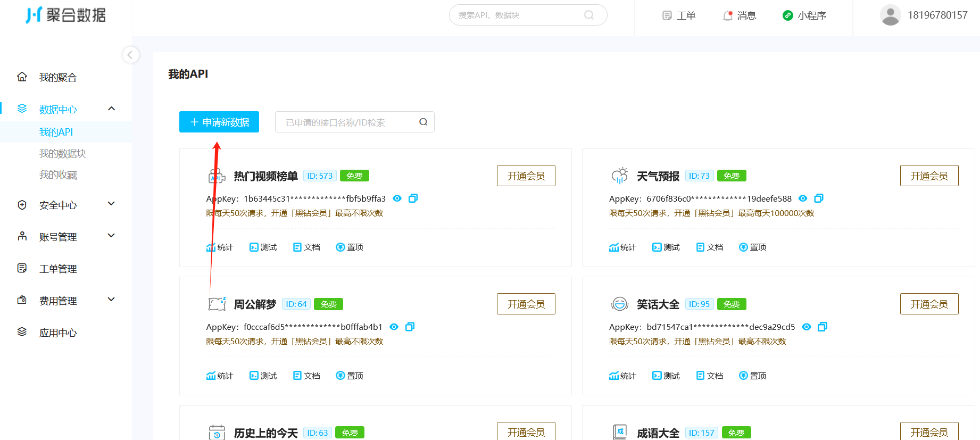Open 文档 for 周公解梦
This screenshot has width=980, height=440.
point(307,376)
